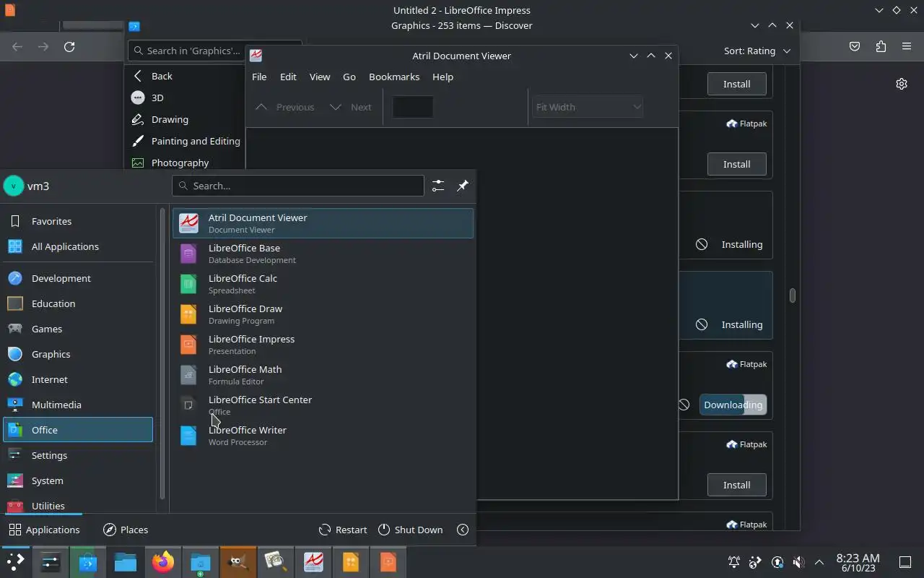
Task: Click the Show Desktop button
Action: pyautogui.click(x=905, y=562)
